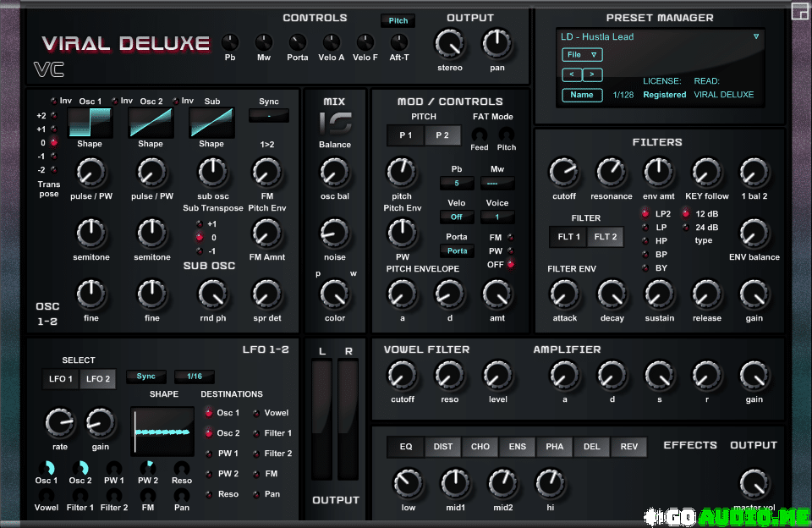Click the Osc 2 sawtooth shape display
Screen dimensions: 812x528
click(x=151, y=123)
